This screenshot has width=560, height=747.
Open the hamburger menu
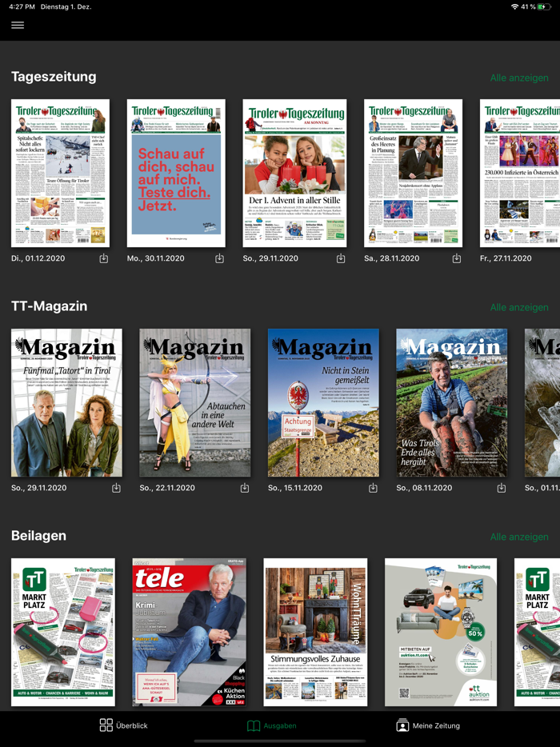pyautogui.click(x=18, y=26)
